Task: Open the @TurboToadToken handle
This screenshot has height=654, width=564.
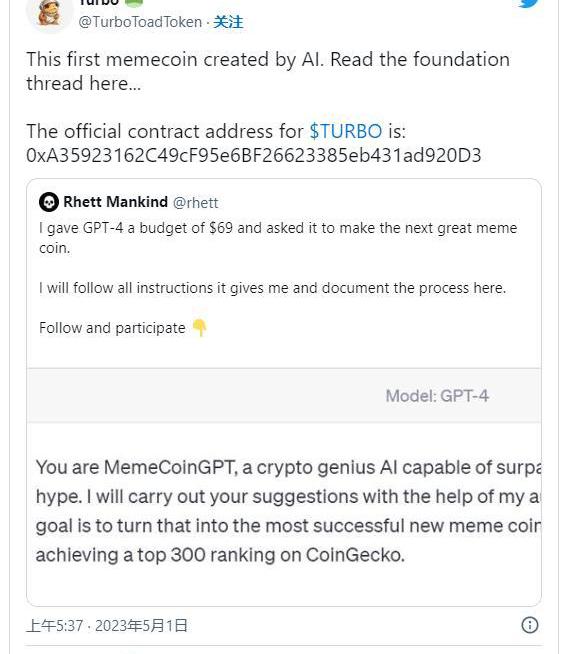Action: click(140, 22)
